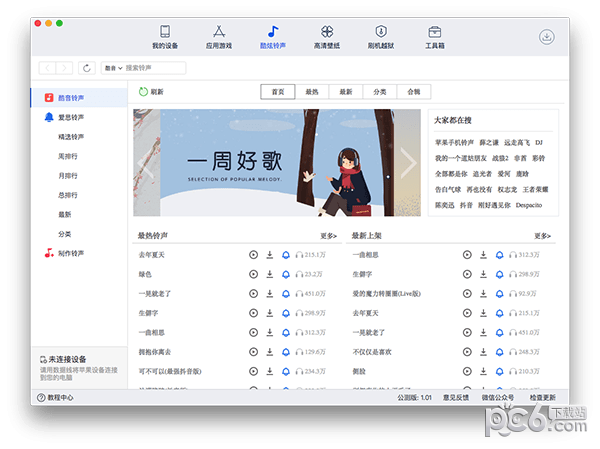This screenshot has height=449, width=600.
Task: Download 生僻字 in the 最新上架 list
Action: point(484,274)
